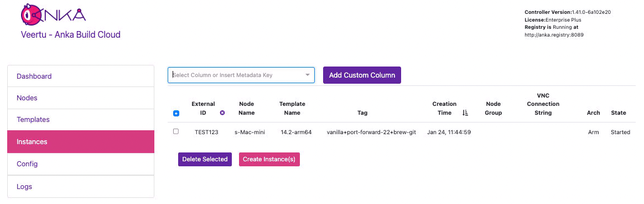Toggle Creation Time sort order icon

465,113
